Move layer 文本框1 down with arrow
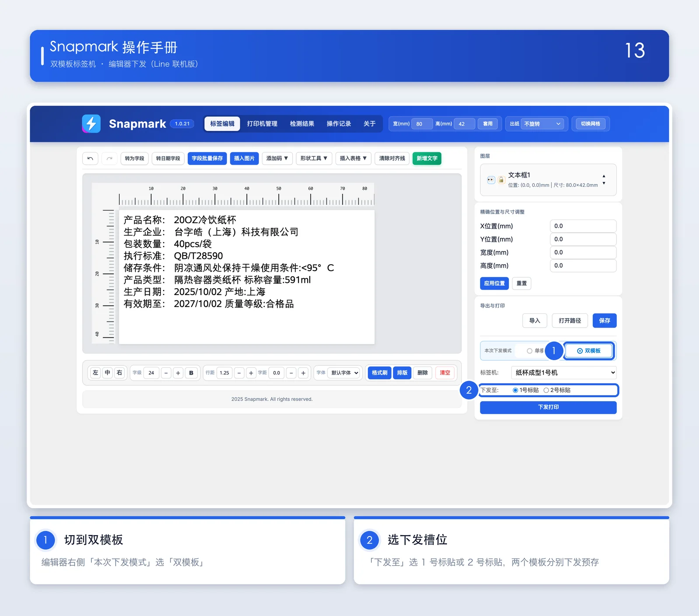The width and height of the screenshot is (699, 616). pyautogui.click(x=604, y=183)
